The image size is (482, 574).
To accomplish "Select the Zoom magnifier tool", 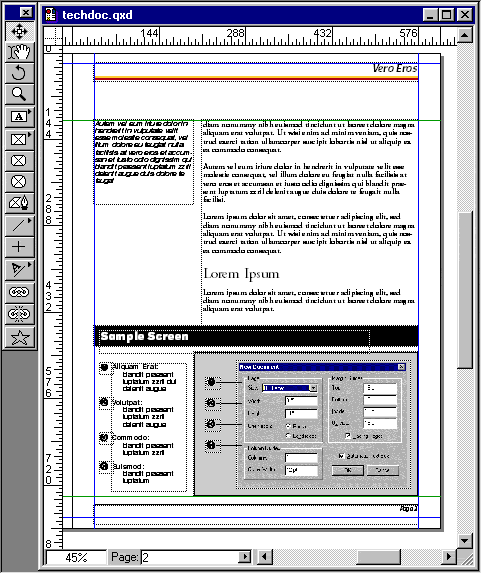I will [x=19, y=94].
